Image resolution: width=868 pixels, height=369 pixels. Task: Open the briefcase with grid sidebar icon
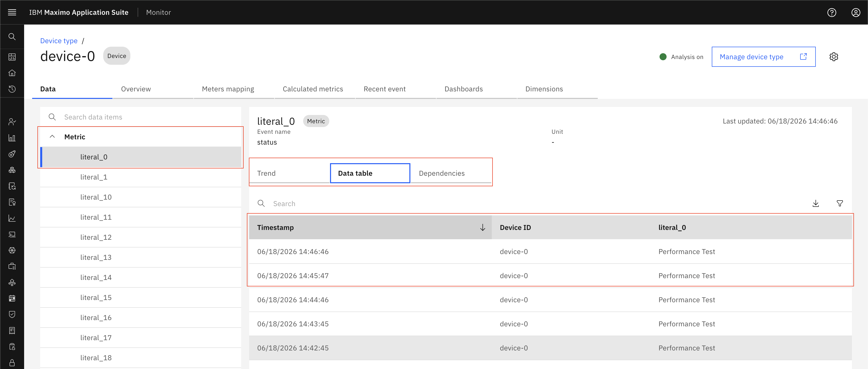click(12, 266)
